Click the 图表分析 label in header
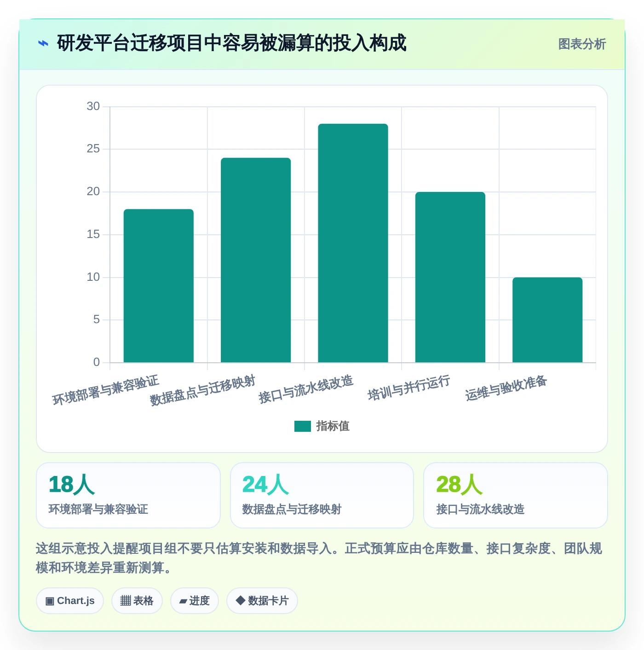This screenshot has height=650, width=644. tap(582, 44)
